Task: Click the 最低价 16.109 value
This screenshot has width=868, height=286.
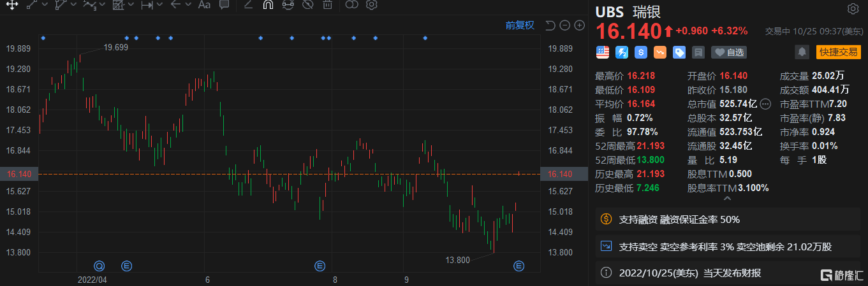Action: click(x=640, y=90)
